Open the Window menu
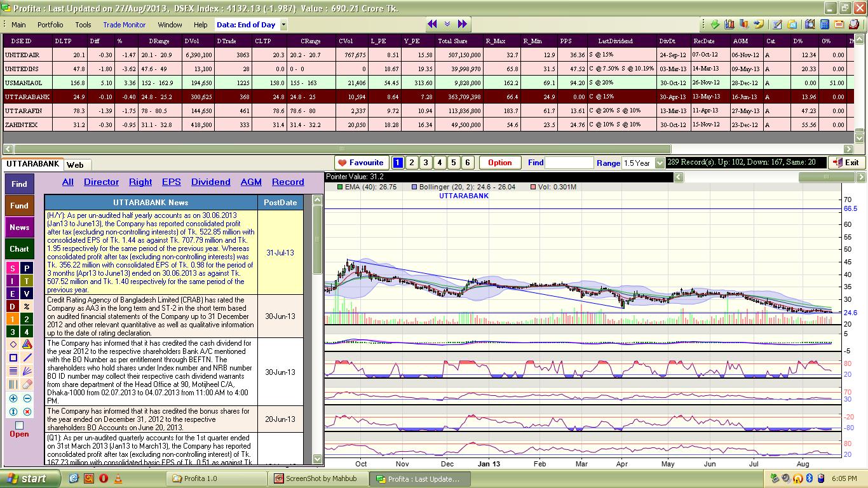 coord(170,25)
